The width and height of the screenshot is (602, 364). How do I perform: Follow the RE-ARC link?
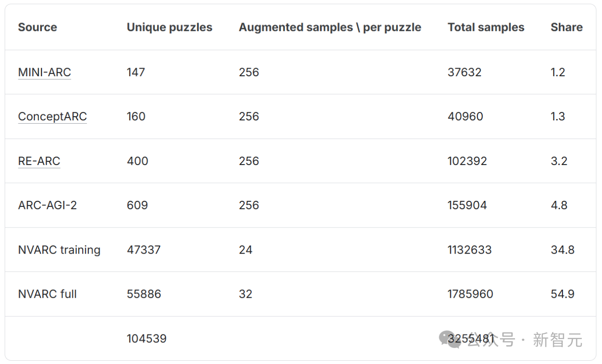pyautogui.click(x=39, y=161)
